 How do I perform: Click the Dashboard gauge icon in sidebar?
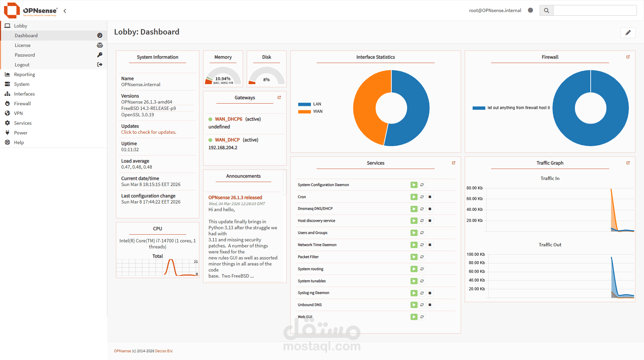[x=100, y=35]
